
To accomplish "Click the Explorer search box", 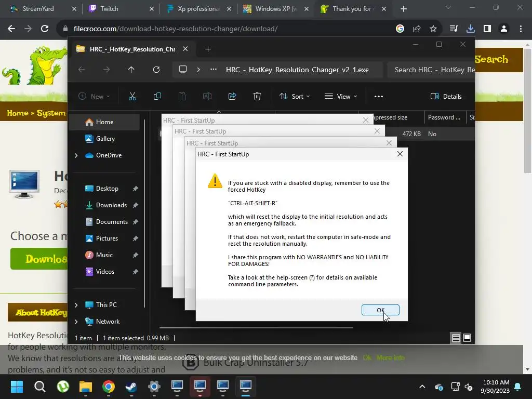I will pos(431,70).
